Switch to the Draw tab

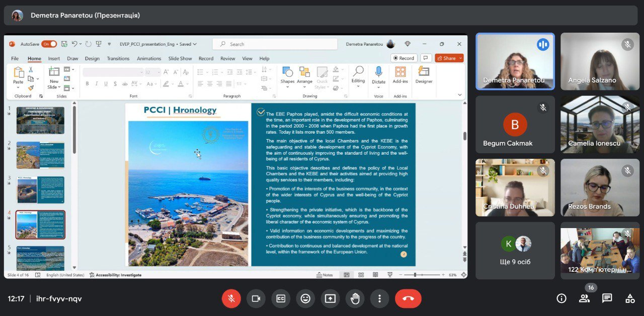pyautogui.click(x=72, y=58)
